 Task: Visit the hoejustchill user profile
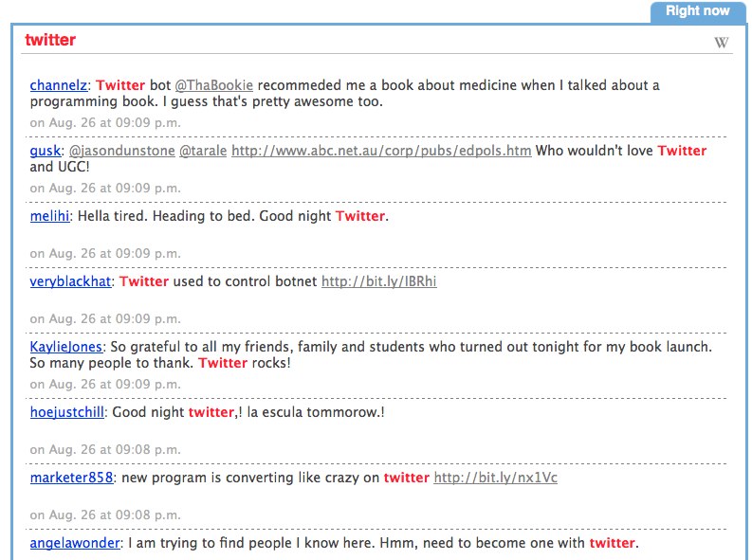67,412
